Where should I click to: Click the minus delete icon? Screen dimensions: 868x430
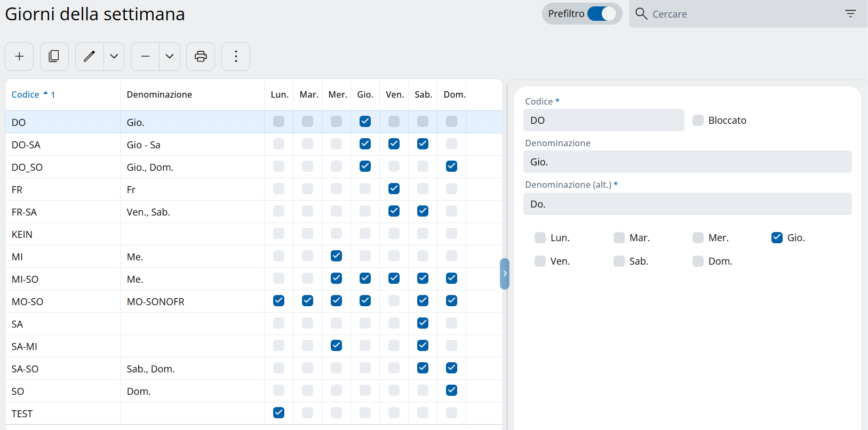tap(145, 57)
